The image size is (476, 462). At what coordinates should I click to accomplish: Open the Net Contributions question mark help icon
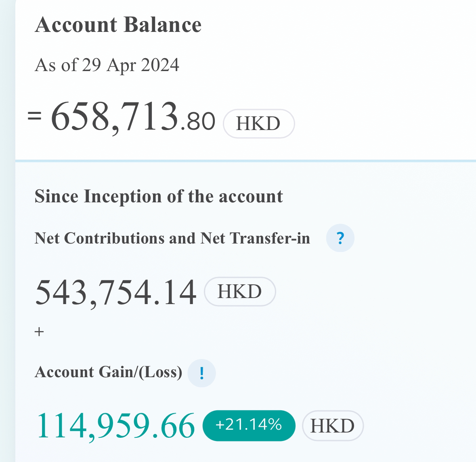(340, 238)
